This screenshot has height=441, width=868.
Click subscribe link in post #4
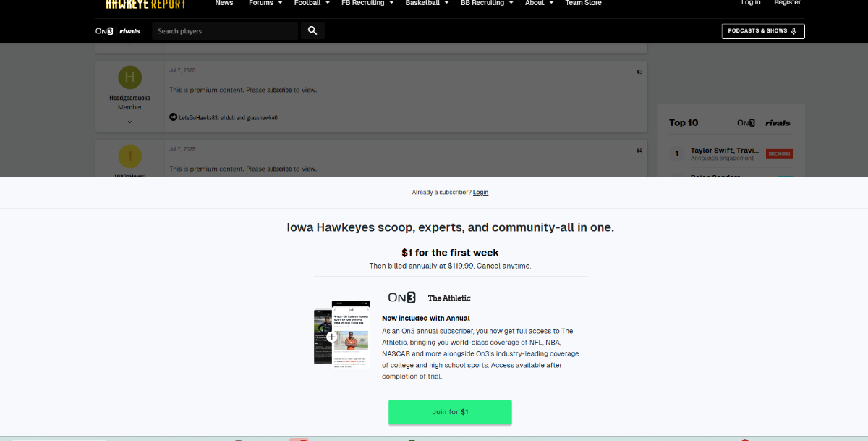[x=279, y=169]
